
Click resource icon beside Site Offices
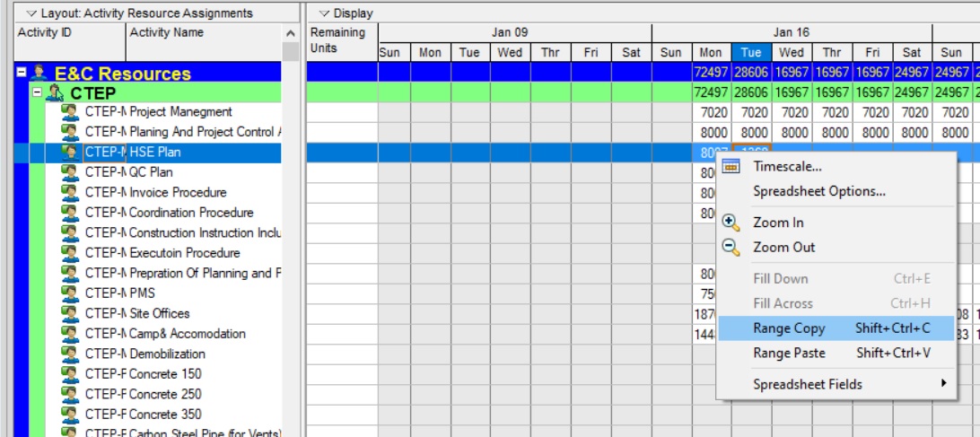[x=70, y=314]
